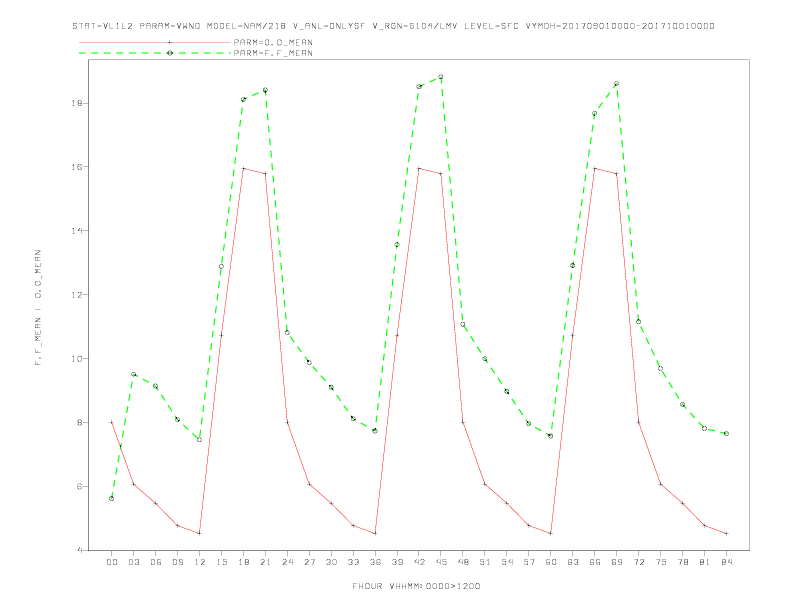Click x-axis forecast hour label 45
The image size is (792, 612).
[x=441, y=562]
